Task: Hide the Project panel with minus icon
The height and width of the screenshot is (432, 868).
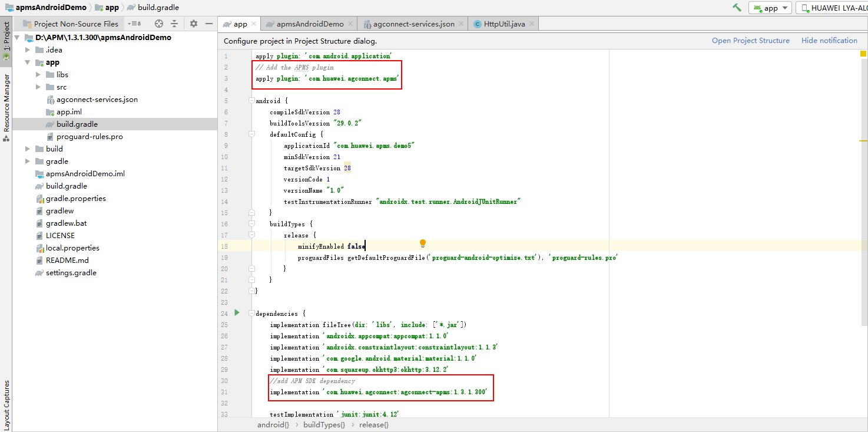Action: tap(209, 24)
